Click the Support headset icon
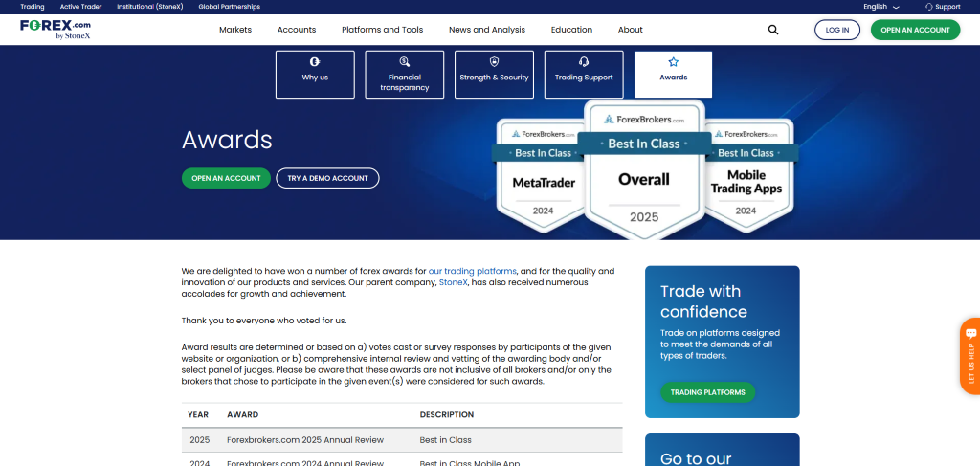The width and height of the screenshot is (980, 466). coord(929,7)
